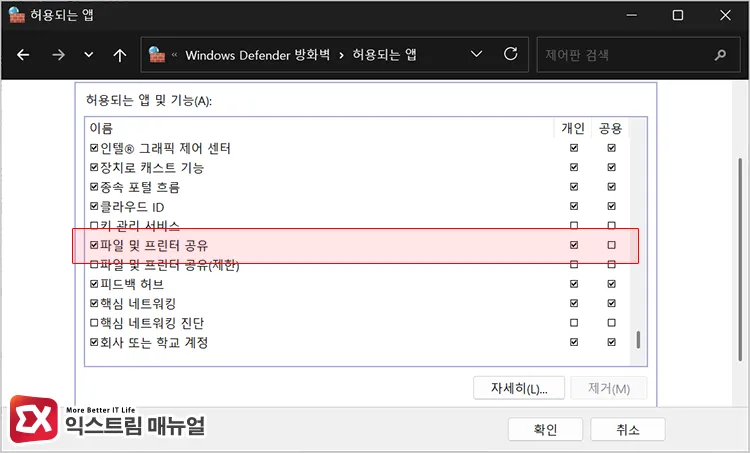Click the firewall icon in title bar

point(17,15)
